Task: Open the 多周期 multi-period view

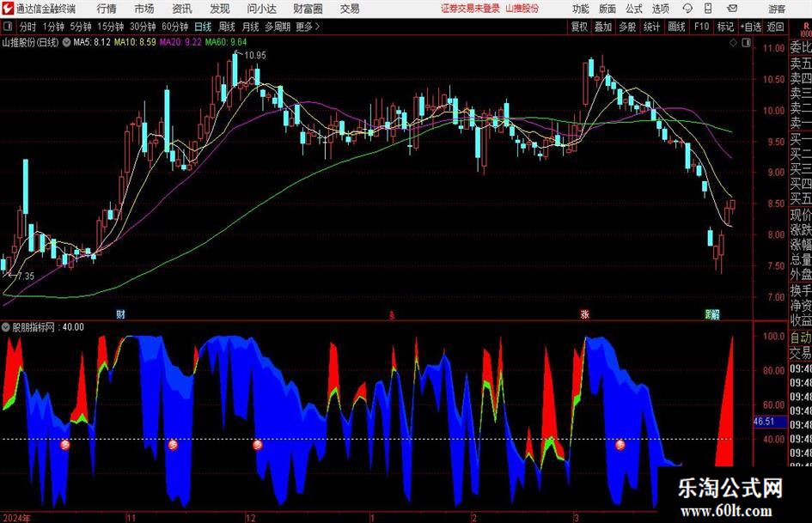Action: point(277,27)
